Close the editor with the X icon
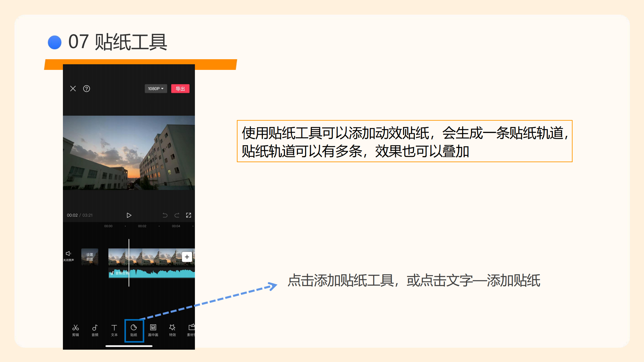The height and width of the screenshot is (362, 644). (73, 89)
